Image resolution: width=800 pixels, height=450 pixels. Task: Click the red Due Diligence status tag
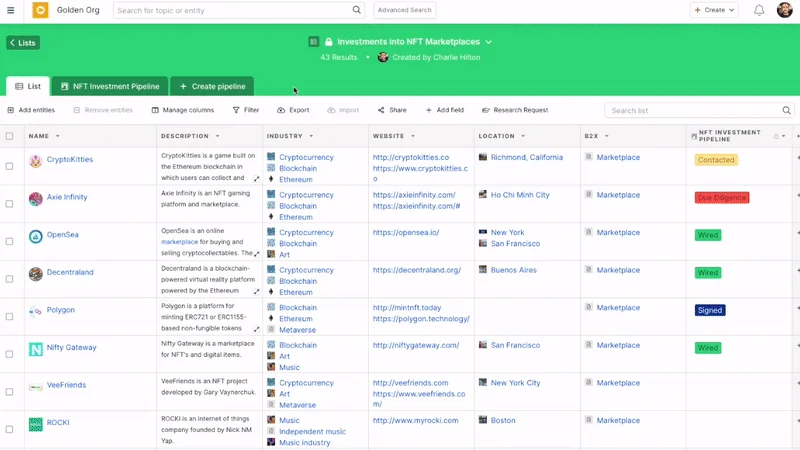click(721, 198)
